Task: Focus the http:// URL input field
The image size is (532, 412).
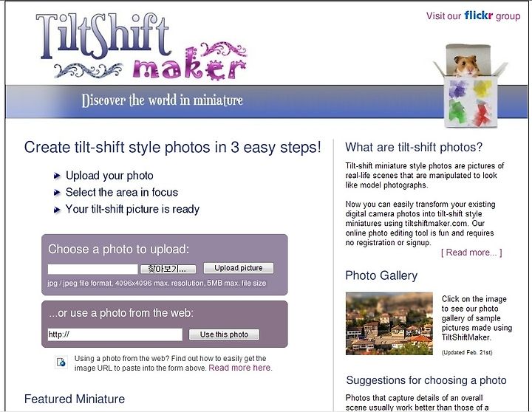Action: (x=115, y=334)
